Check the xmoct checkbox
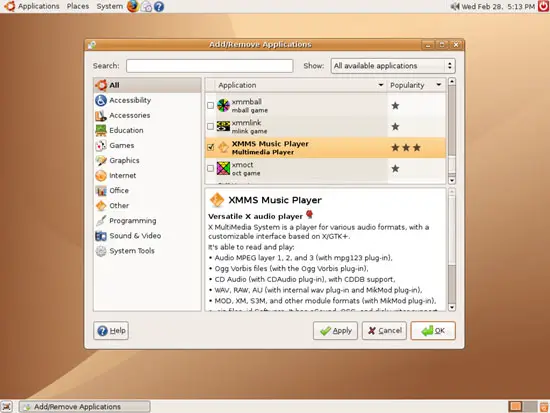The width and height of the screenshot is (550, 413). click(x=210, y=168)
